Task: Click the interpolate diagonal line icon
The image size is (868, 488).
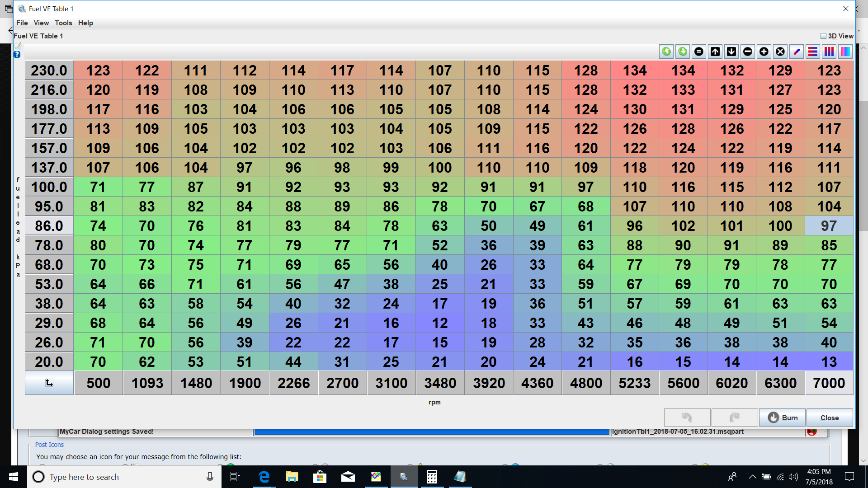Action: tap(797, 52)
